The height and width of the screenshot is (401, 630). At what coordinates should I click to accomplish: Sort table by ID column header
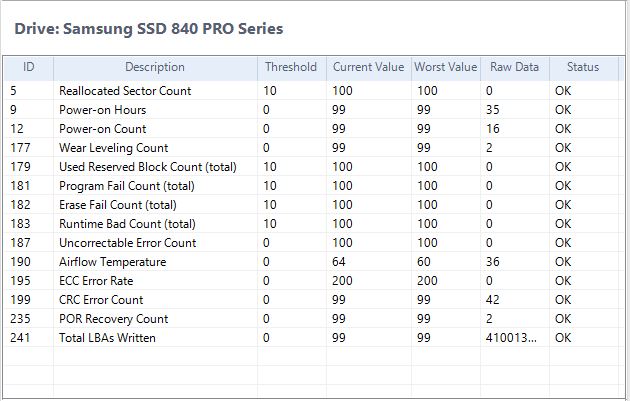(29, 67)
